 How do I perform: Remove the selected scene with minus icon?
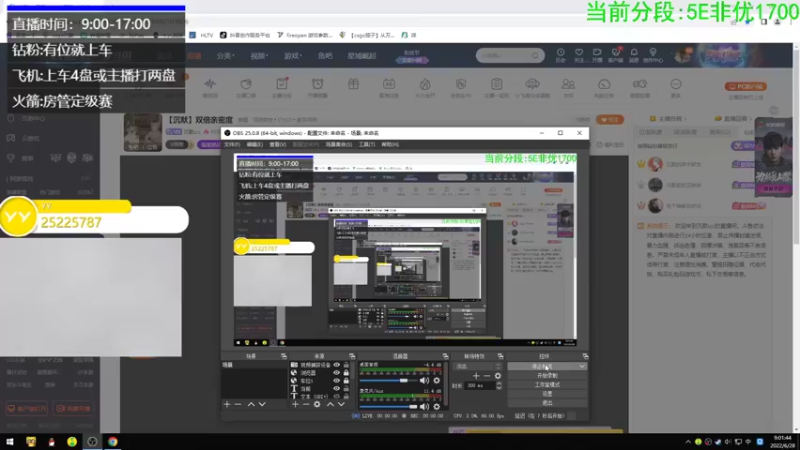238,405
